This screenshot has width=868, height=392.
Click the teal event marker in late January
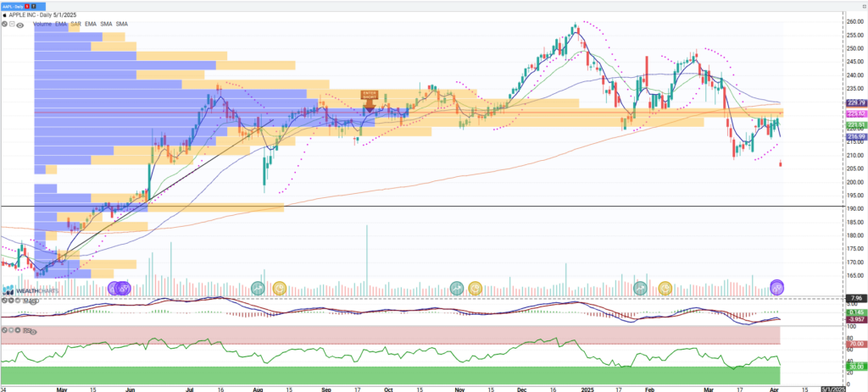641,288
